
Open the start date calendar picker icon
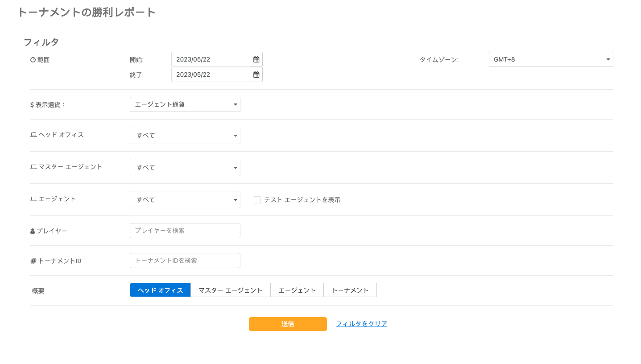click(x=256, y=59)
